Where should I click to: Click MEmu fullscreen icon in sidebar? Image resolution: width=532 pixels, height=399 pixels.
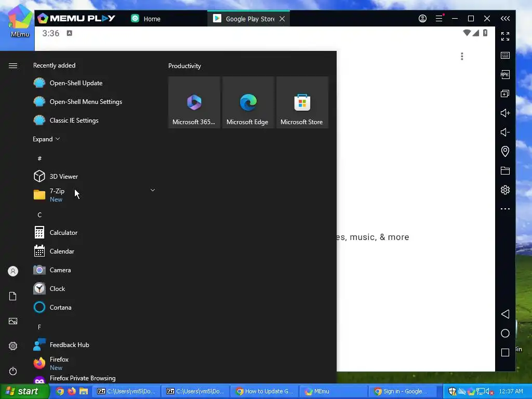point(505,36)
